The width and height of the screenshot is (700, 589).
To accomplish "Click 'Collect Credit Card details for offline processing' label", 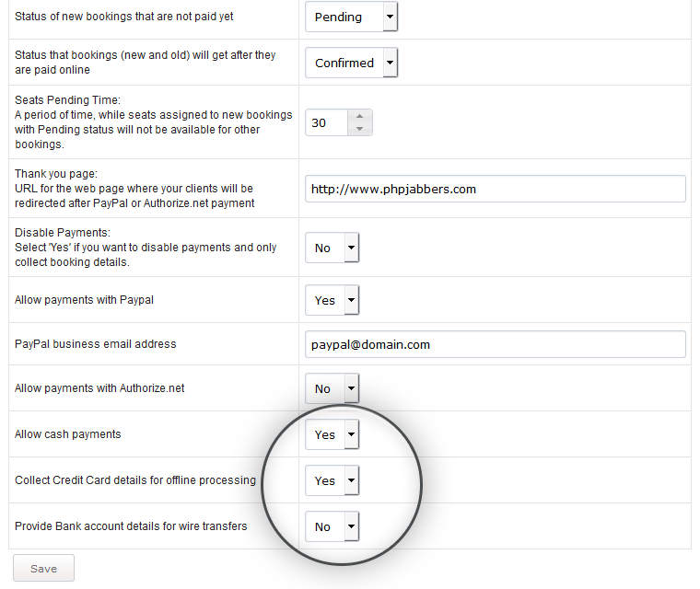I will (x=135, y=480).
